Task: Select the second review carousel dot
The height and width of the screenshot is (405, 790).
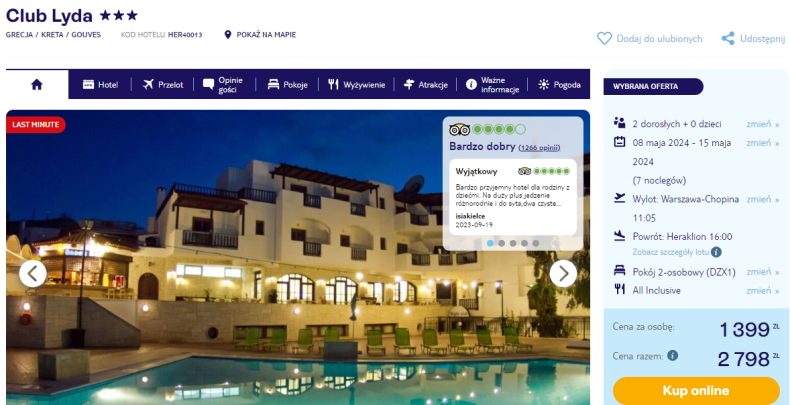Action: pyautogui.click(x=501, y=243)
